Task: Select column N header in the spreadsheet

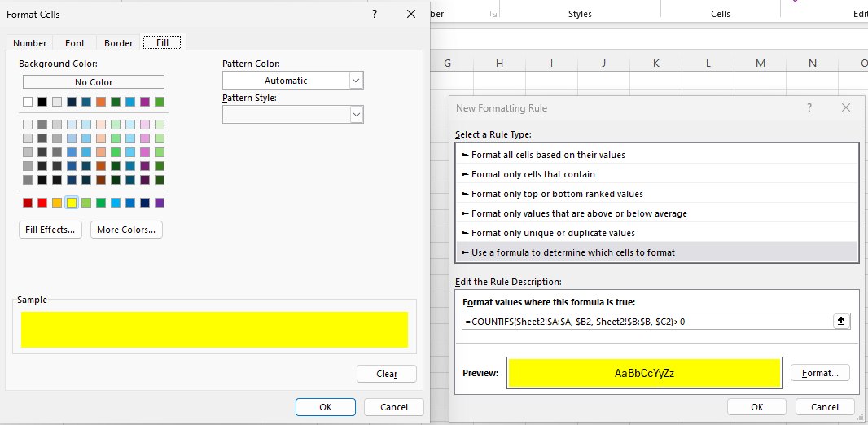Action: tap(812, 63)
